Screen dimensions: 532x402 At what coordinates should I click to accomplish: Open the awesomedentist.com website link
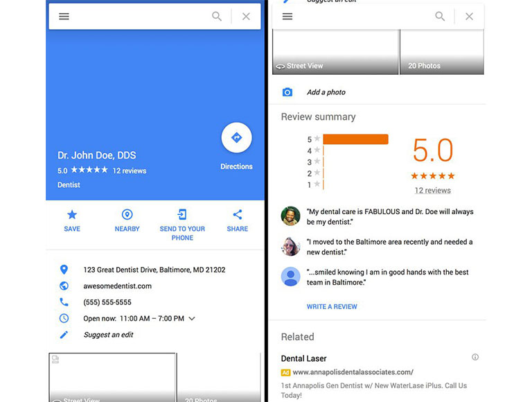[x=117, y=286]
